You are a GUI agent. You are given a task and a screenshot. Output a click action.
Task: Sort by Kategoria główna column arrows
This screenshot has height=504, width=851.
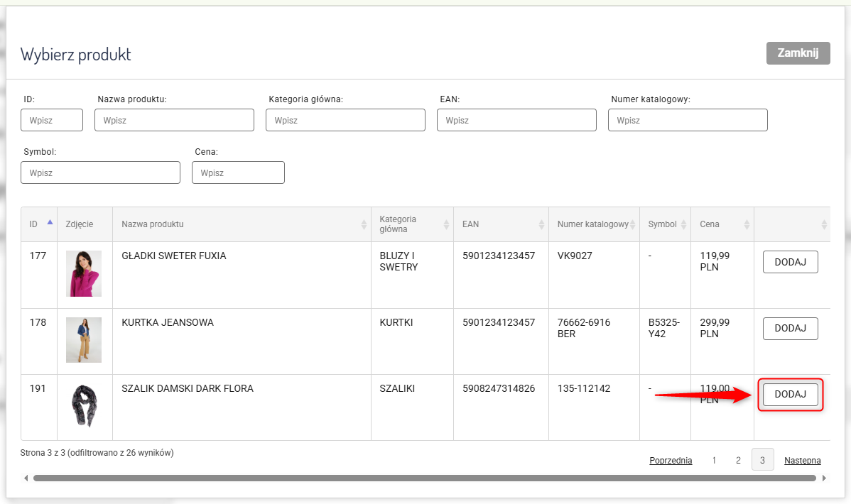point(446,224)
